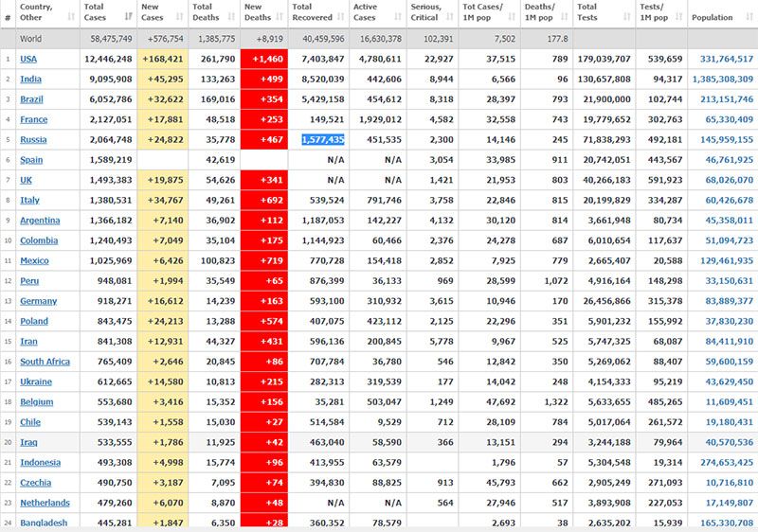Open the Chile country link
758x532 pixels.
30,422
